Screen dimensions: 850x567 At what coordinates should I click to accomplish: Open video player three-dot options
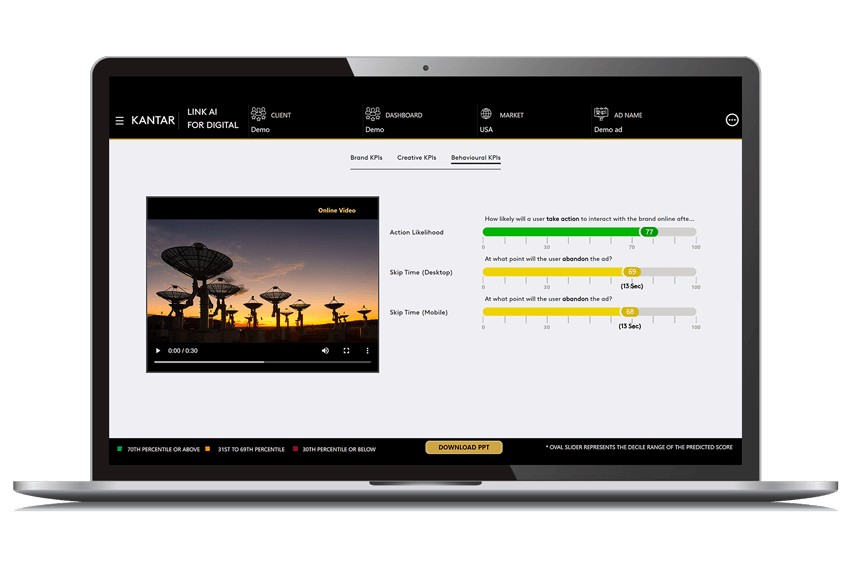(367, 351)
